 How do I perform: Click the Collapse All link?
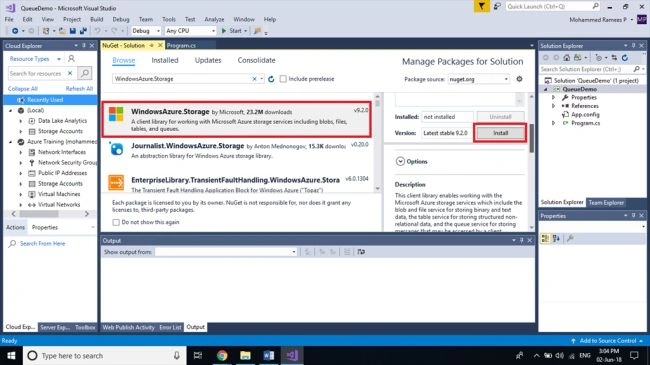coord(23,89)
